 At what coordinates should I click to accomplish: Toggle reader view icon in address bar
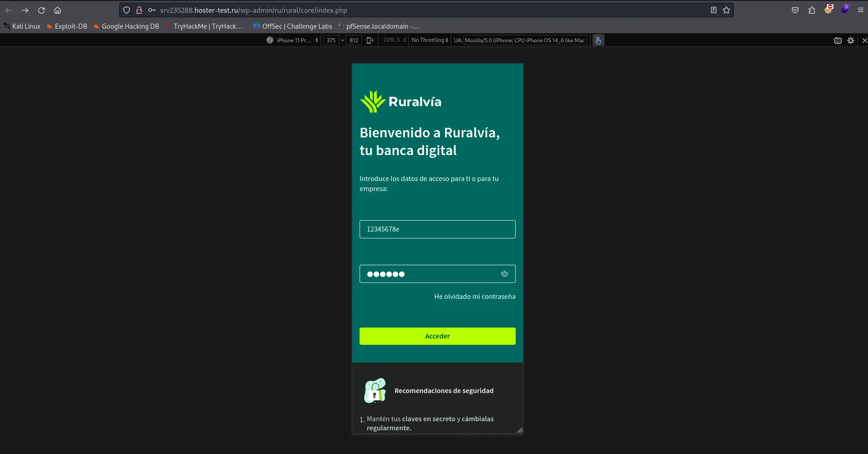point(714,10)
